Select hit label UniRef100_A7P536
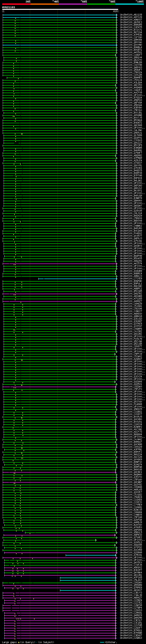Image resolution: width=146 pixels, height=644 pixels. pos(131,35)
